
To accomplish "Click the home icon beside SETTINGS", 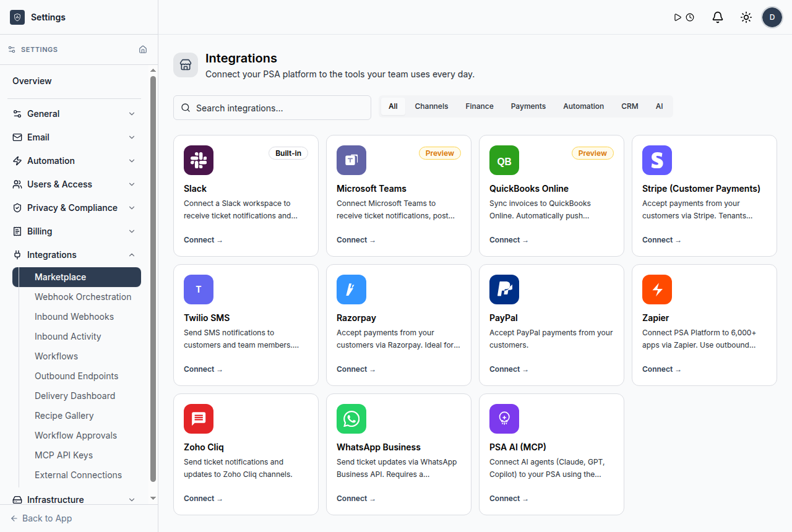I will pyautogui.click(x=143, y=49).
